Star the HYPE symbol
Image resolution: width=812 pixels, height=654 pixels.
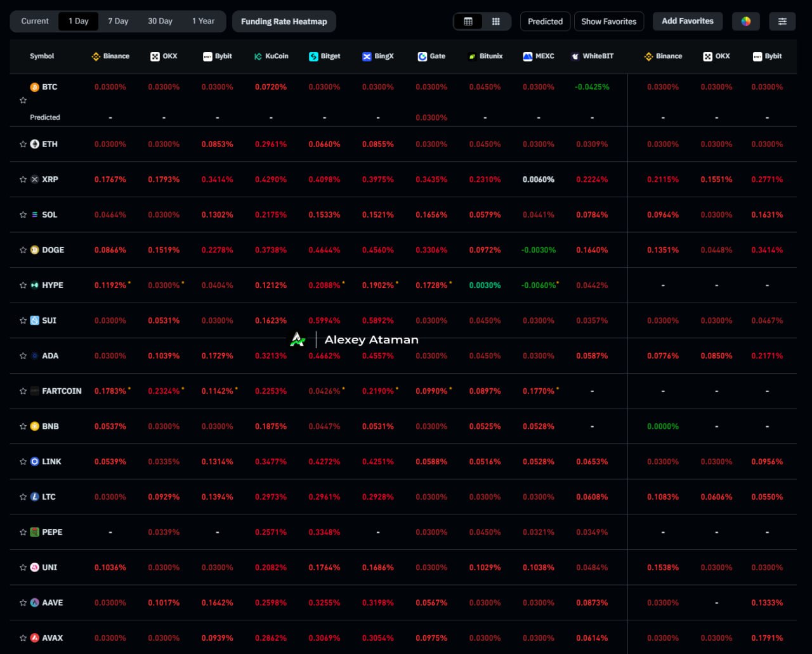coord(23,285)
